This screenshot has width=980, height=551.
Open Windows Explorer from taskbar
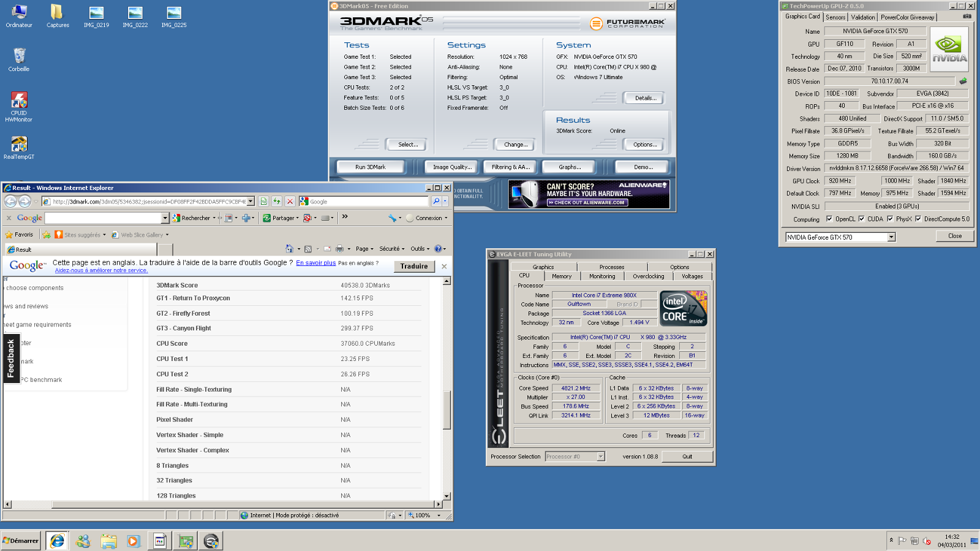(x=108, y=541)
